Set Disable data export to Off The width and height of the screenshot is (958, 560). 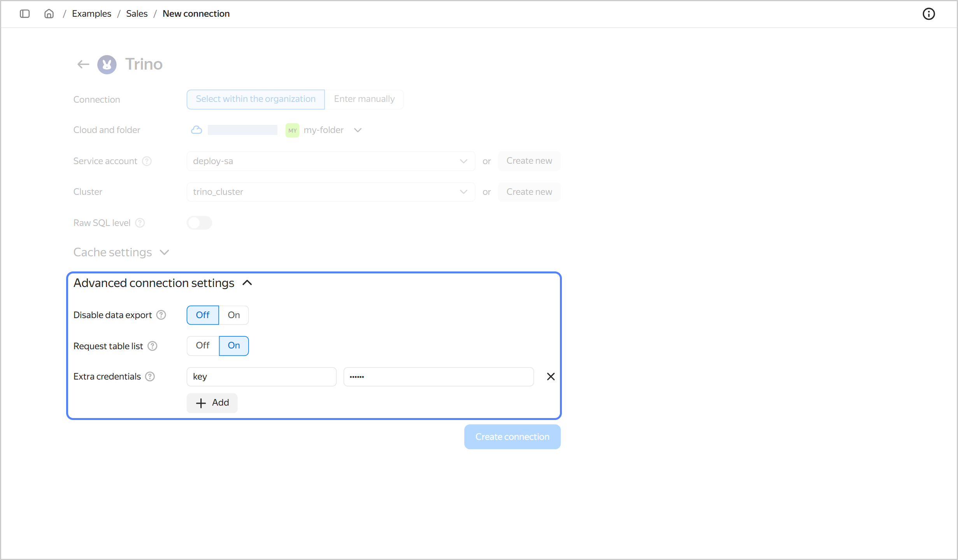[x=203, y=315]
